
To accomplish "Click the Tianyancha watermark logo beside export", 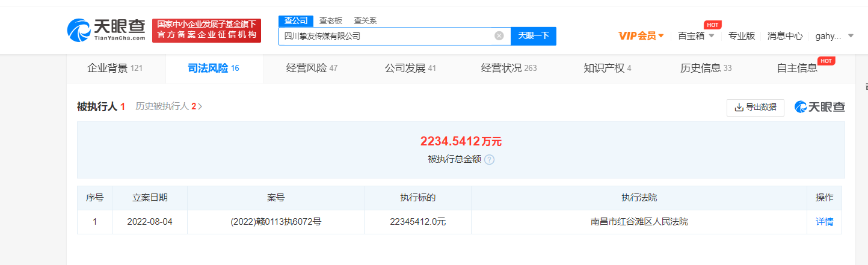I will coord(819,107).
